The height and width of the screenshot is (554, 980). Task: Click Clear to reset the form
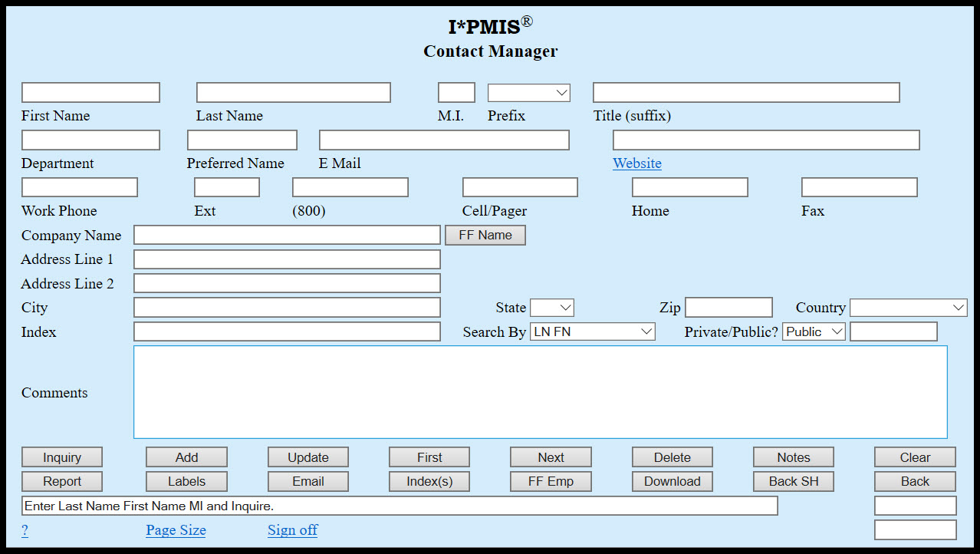pos(914,457)
